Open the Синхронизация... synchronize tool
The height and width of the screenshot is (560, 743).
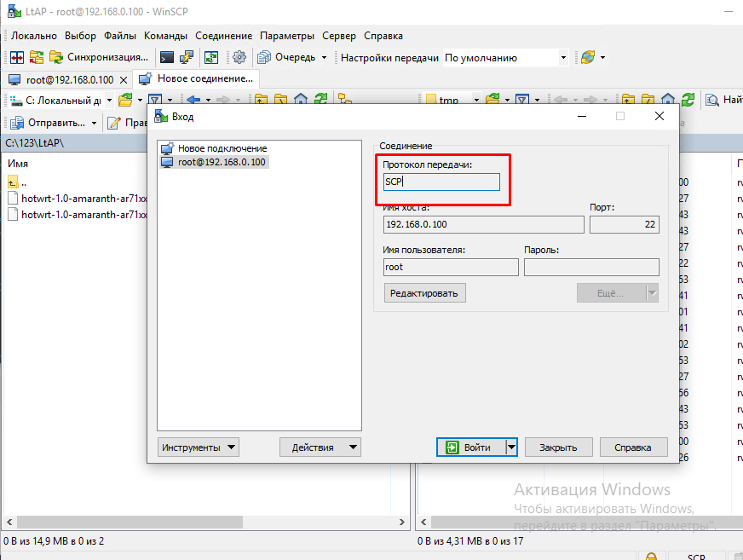click(99, 57)
